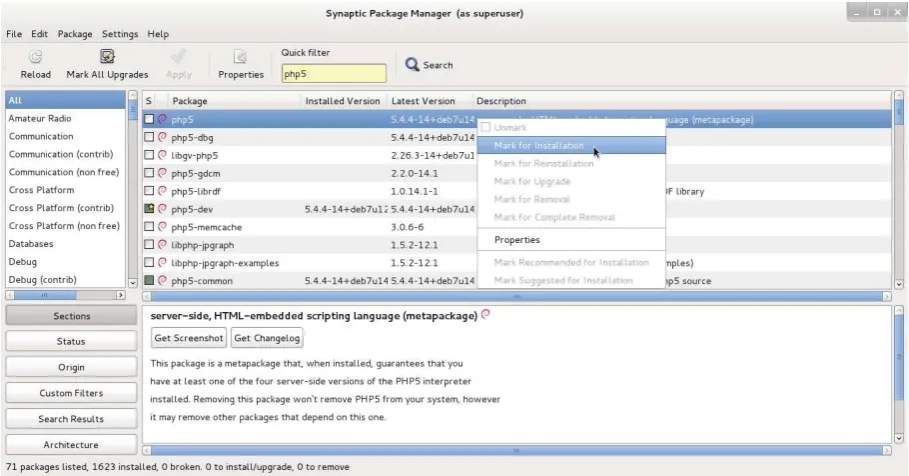The image size is (909, 476).
Task: Select the Debug (contrib) section
Action: pos(66,279)
